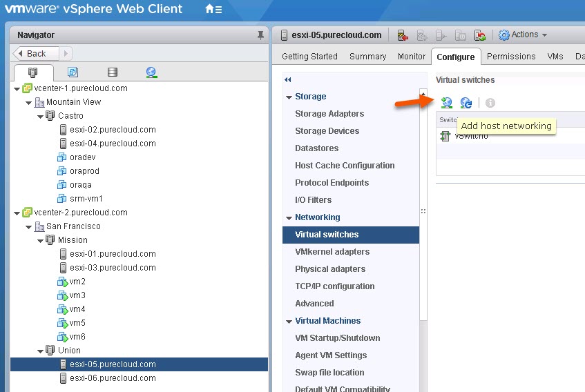
Task: Open Networking inventory tab icon
Action: point(151,72)
